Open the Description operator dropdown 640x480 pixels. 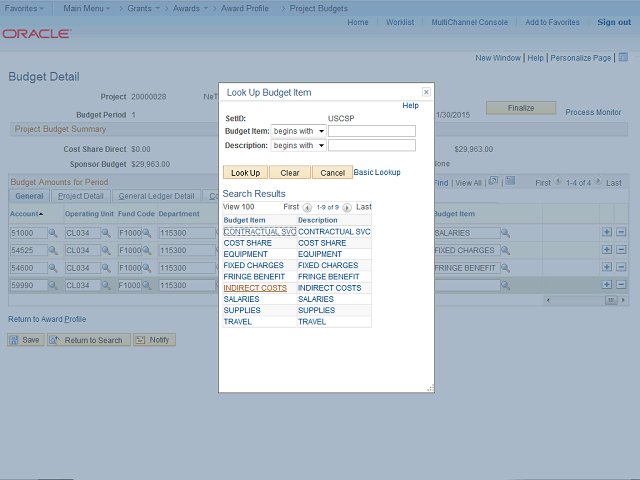[x=298, y=145]
